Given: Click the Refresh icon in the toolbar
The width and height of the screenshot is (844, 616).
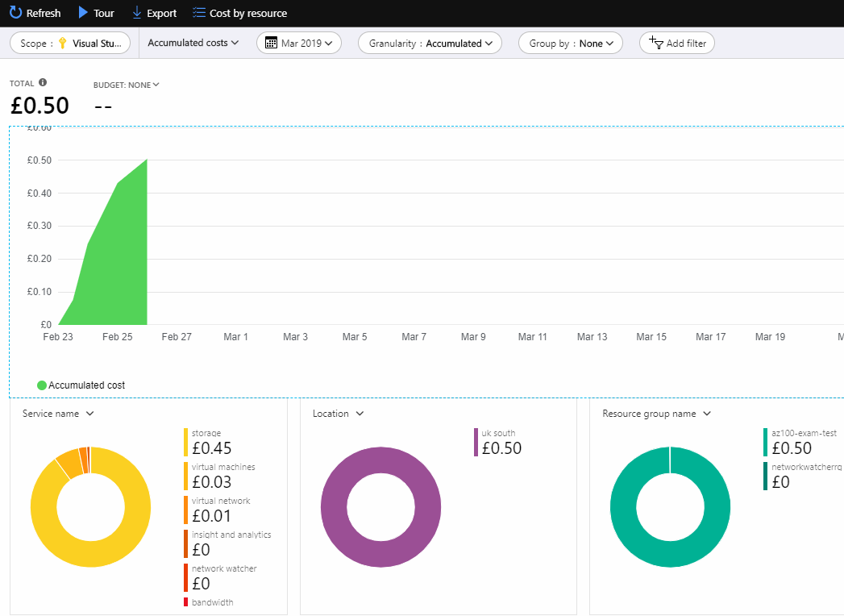Looking at the screenshot, I should 15,13.
